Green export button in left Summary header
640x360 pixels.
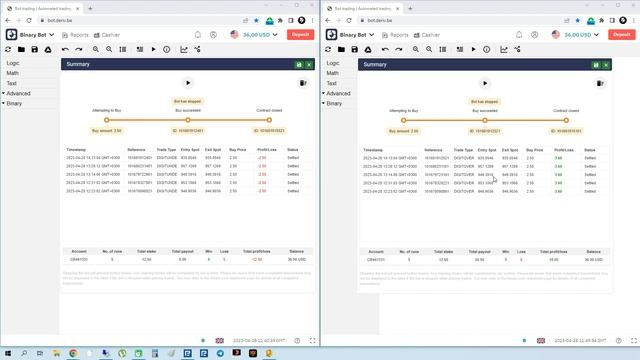click(x=299, y=64)
